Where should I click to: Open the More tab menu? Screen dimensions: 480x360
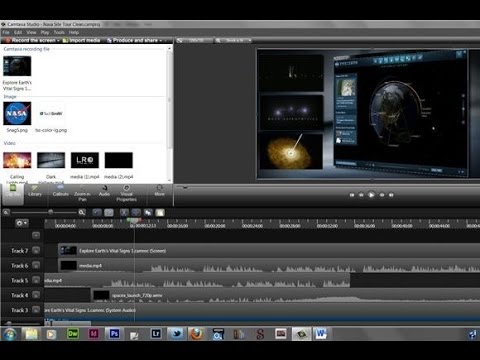tap(159, 190)
